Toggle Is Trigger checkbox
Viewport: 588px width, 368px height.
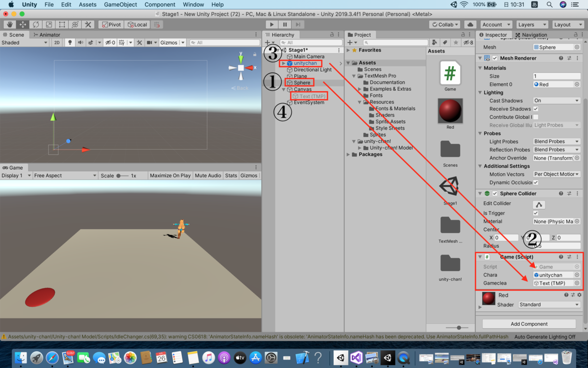[x=536, y=213]
